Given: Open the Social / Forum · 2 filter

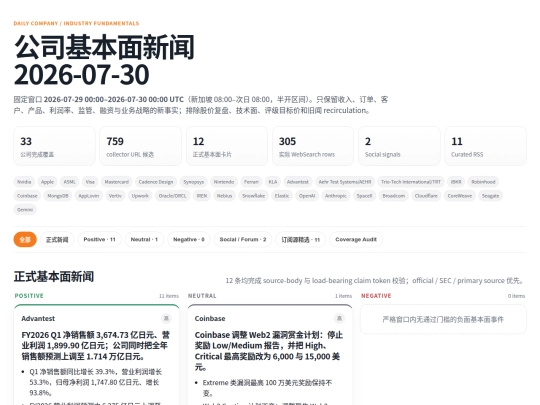Looking at the screenshot, I should [243, 239].
